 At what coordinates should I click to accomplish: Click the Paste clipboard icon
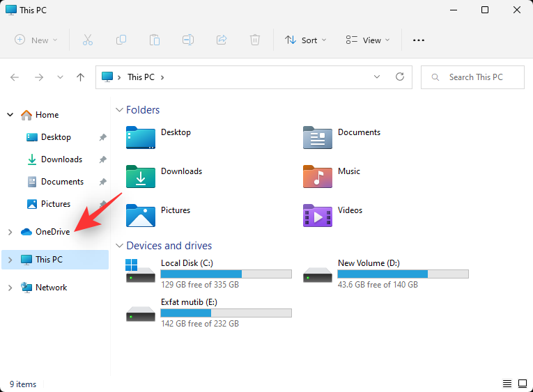[x=155, y=40]
